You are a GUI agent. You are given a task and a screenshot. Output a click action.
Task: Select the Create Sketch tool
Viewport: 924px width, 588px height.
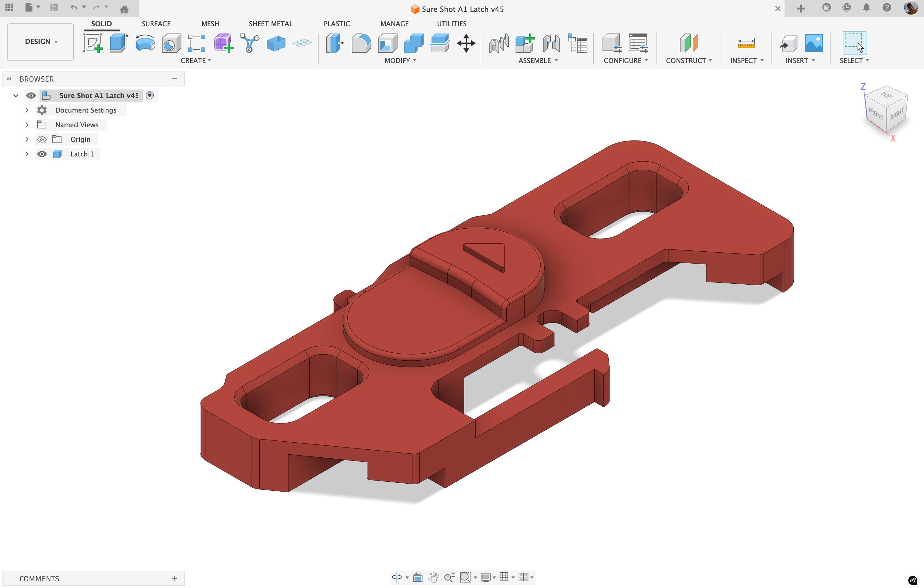(x=93, y=43)
